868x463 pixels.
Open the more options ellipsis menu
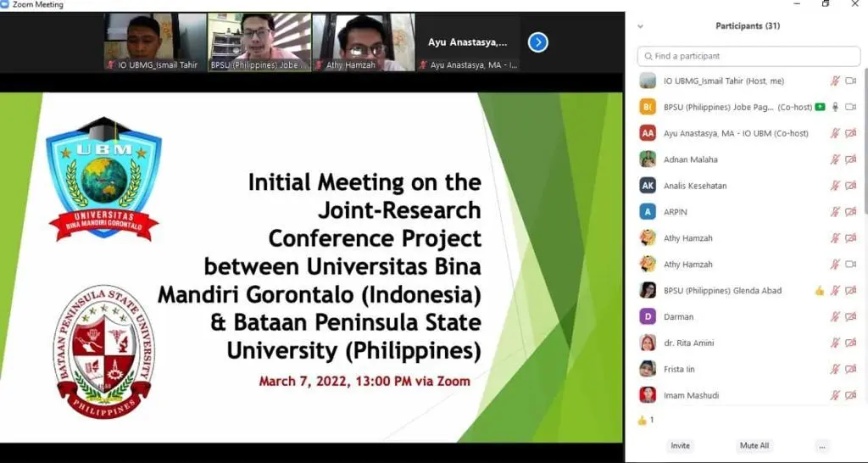pyautogui.click(x=821, y=445)
